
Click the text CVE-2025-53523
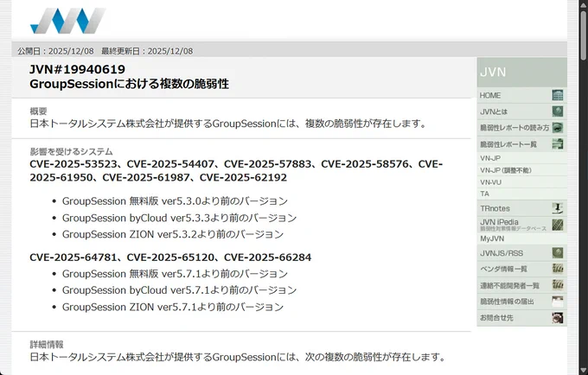pos(73,164)
